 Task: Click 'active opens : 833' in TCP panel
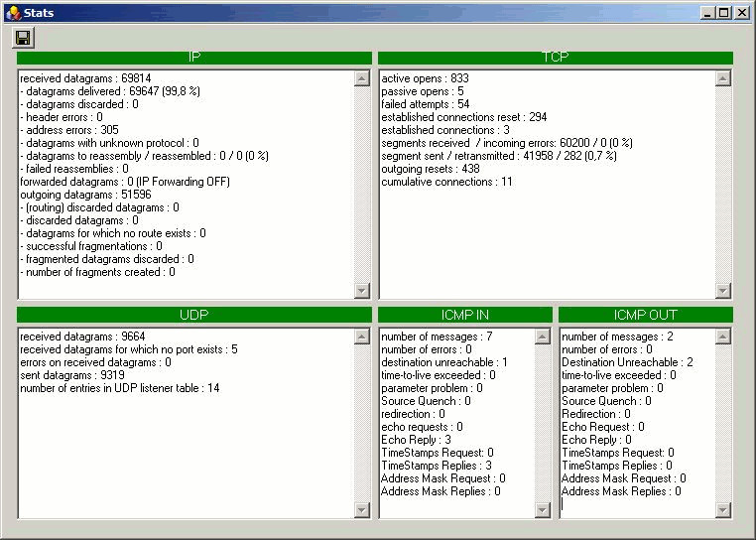(x=425, y=78)
